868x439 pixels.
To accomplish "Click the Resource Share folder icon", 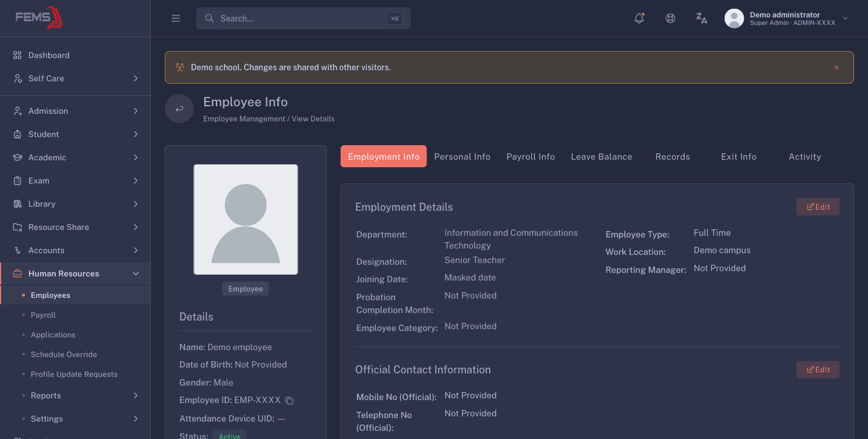I will click(x=17, y=227).
